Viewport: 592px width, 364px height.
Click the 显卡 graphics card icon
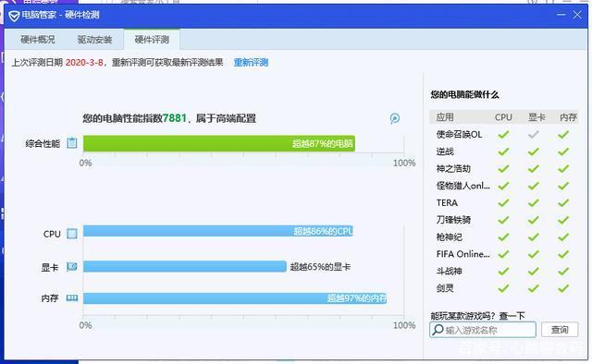72,267
